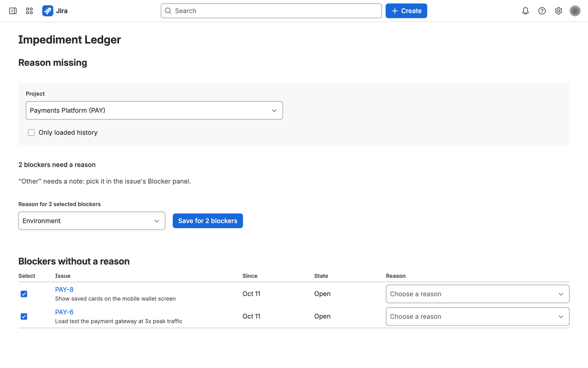Focus the Search input field
Image resolution: width=588 pixels, height=368 pixels.
coord(271,11)
